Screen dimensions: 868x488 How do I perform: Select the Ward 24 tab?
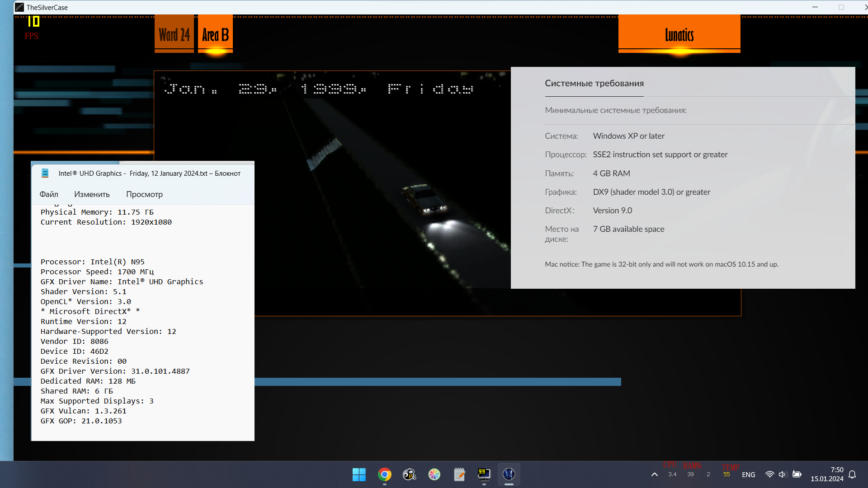(x=174, y=34)
